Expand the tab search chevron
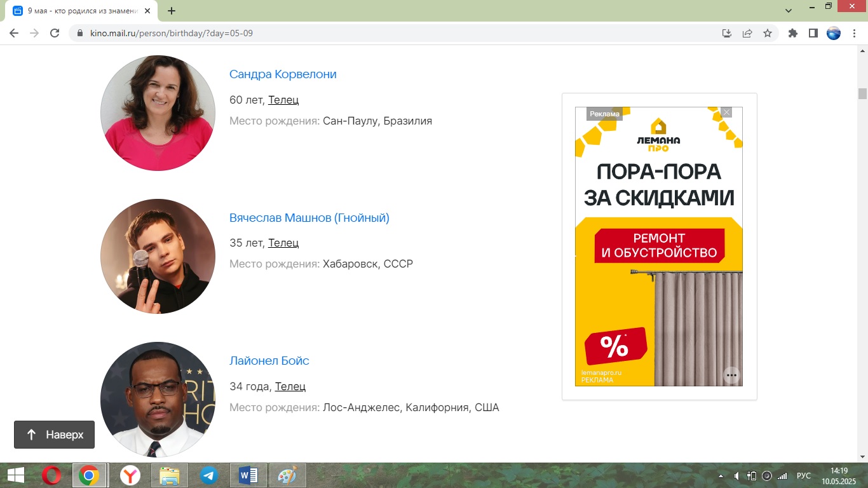Screen dimensions: 868x488 789,11
